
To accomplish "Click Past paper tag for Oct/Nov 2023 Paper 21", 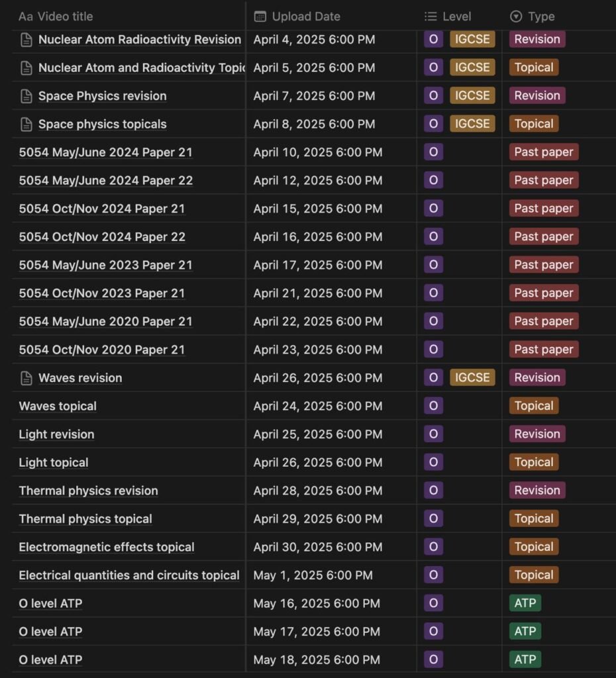I will [544, 293].
